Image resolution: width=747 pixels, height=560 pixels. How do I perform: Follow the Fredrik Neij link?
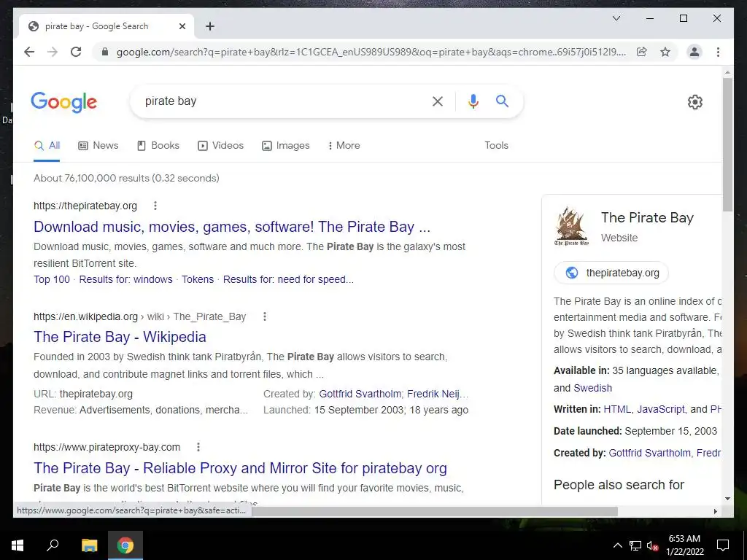point(438,394)
